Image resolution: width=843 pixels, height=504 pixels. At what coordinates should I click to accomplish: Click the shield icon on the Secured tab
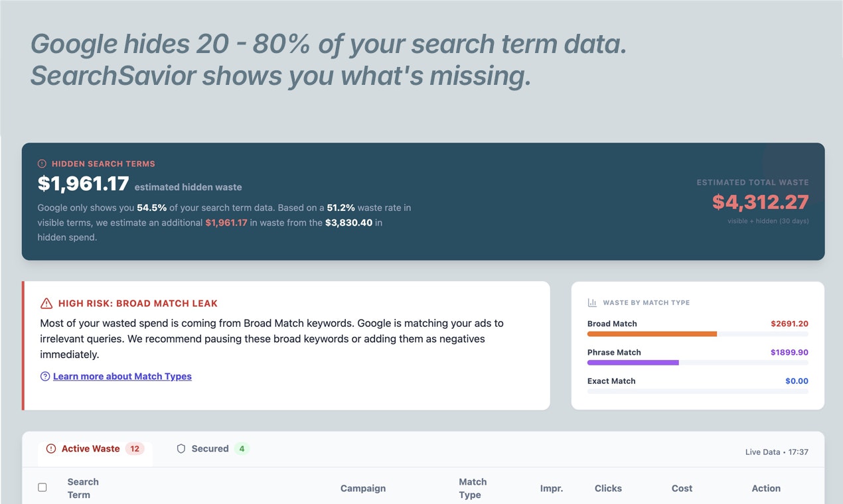pos(181,448)
